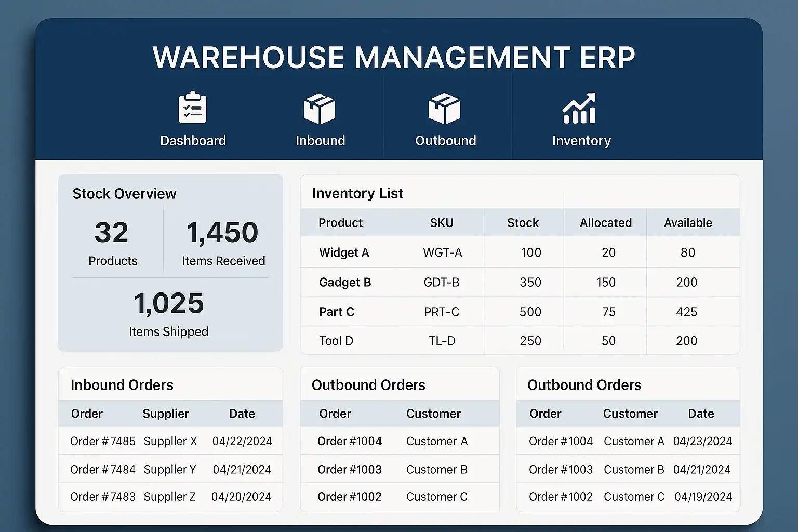Click the GDT-B SKU cell

pyautogui.click(x=442, y=282)
